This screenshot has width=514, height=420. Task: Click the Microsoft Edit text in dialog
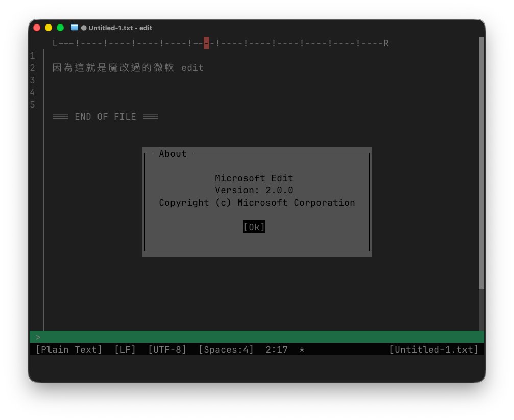click(x=254, y=178)
